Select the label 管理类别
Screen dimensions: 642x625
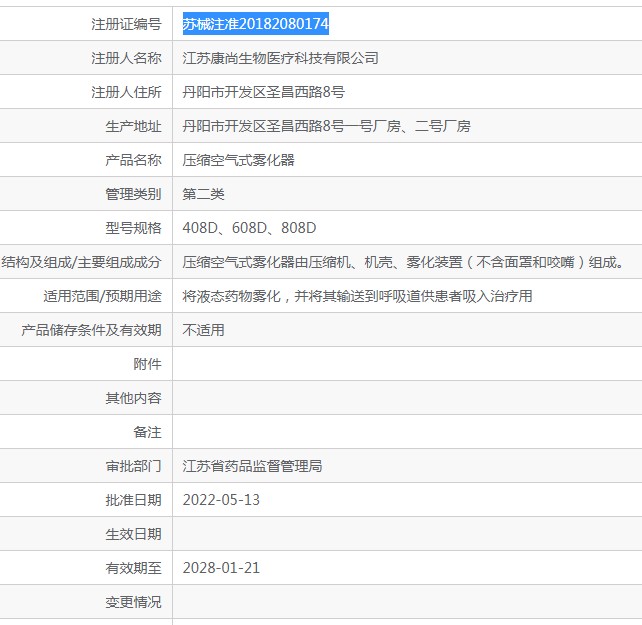133,194
